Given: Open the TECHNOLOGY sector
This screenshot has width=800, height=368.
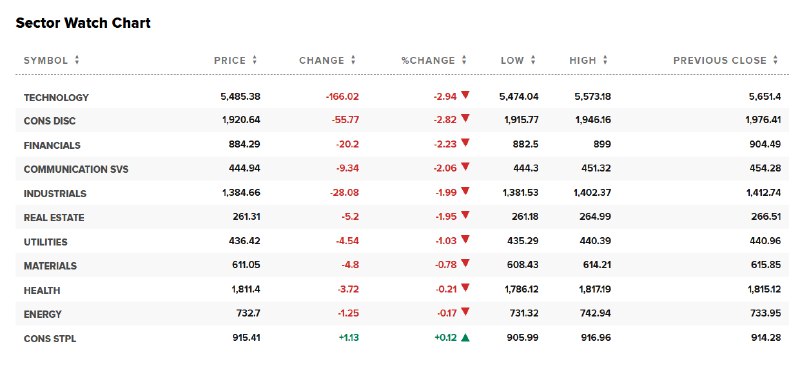Looking at the screenshot, I should (56, 97).
